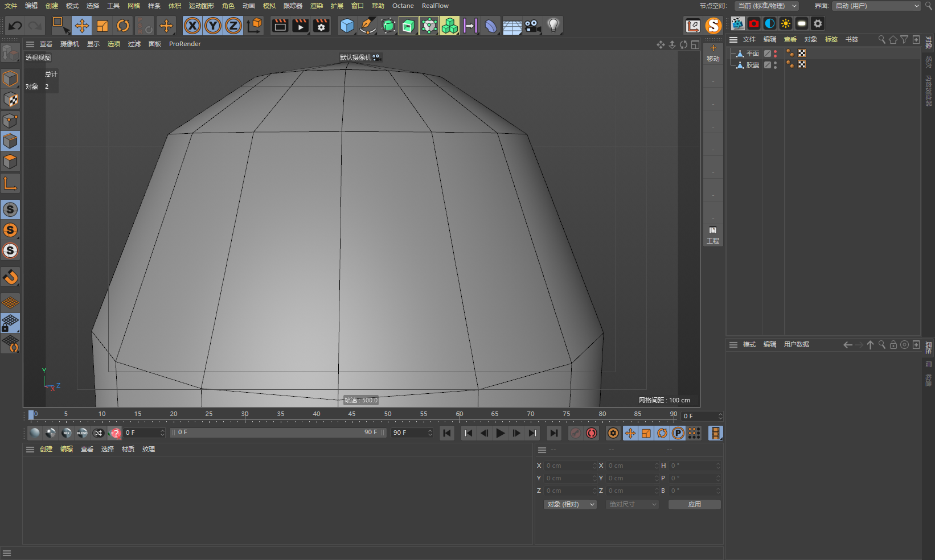Click frame 45 on the timeline ruler

click(352, 415)
